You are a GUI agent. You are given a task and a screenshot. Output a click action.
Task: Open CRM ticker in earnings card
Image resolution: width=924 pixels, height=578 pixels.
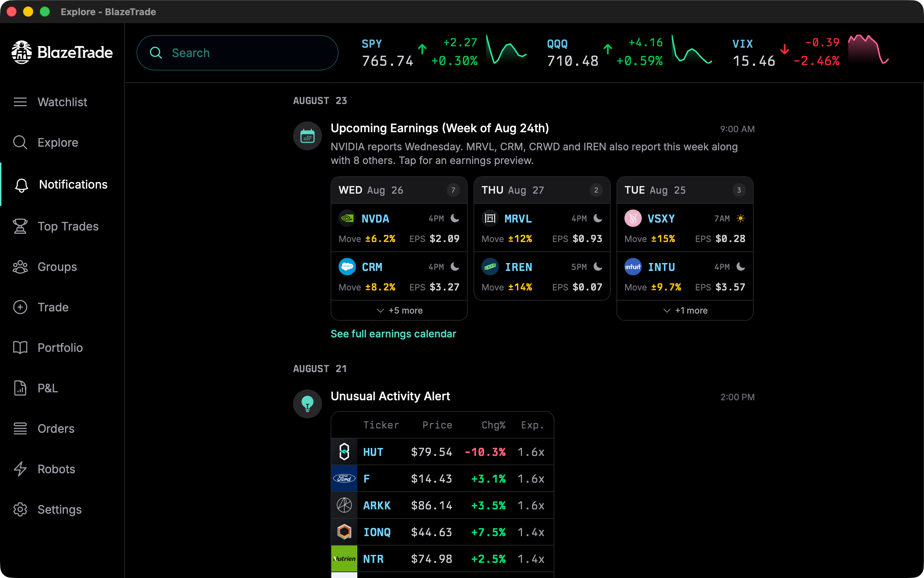[372, 267]
